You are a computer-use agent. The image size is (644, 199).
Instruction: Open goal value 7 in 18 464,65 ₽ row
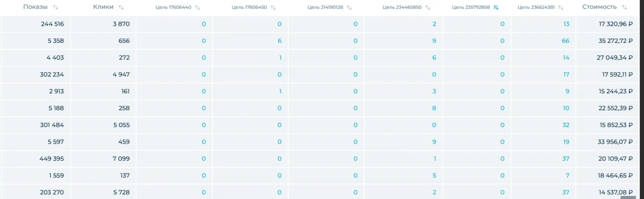568,175
